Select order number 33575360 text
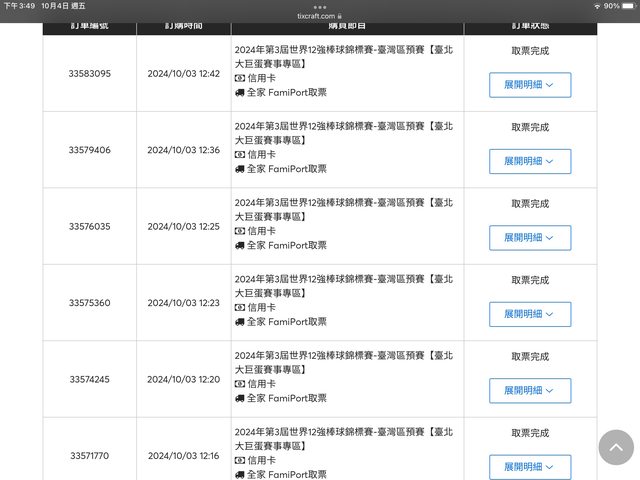The width and height of the screenshot is (640, 480). click(x=90, y=303)
